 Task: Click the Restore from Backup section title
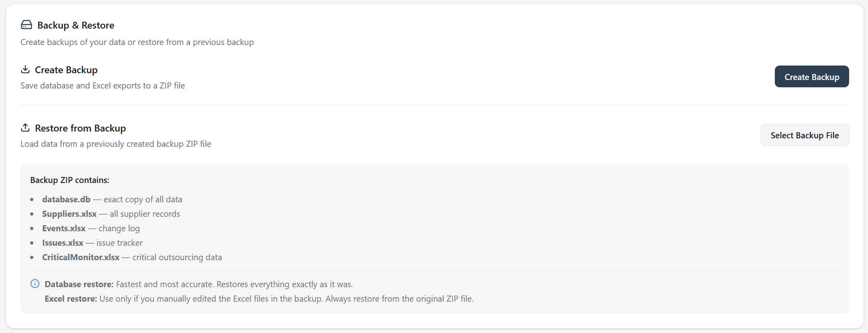point(80,128)
